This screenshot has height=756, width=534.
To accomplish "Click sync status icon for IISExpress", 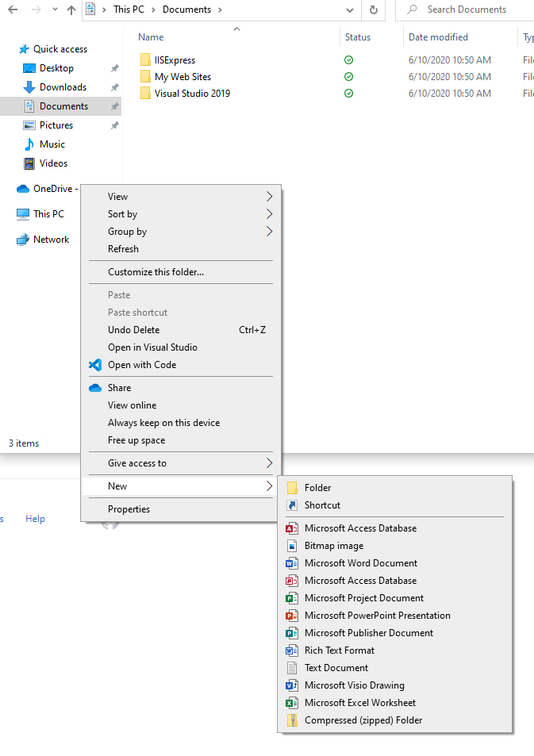I will (349, 59).
